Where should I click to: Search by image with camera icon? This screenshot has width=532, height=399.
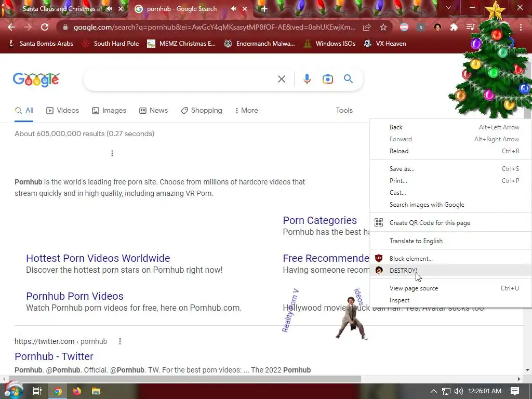328,79
